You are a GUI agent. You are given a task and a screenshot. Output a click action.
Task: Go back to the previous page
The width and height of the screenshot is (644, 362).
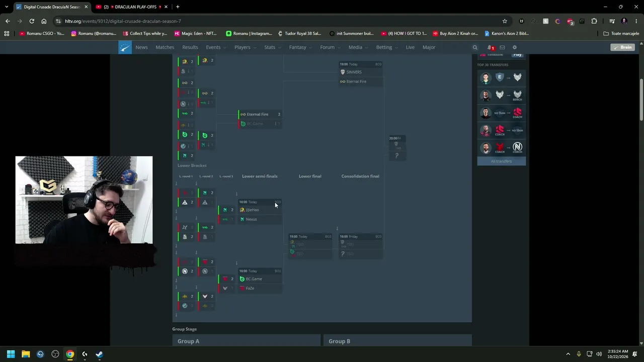pos(8,21)
